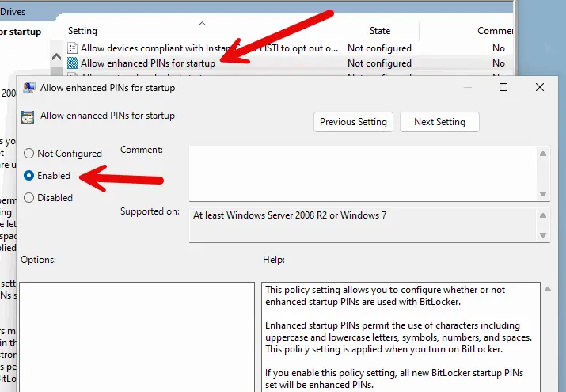Click Supported on box scroll down arrow
The image size is (566, 392).
(542, 235)
